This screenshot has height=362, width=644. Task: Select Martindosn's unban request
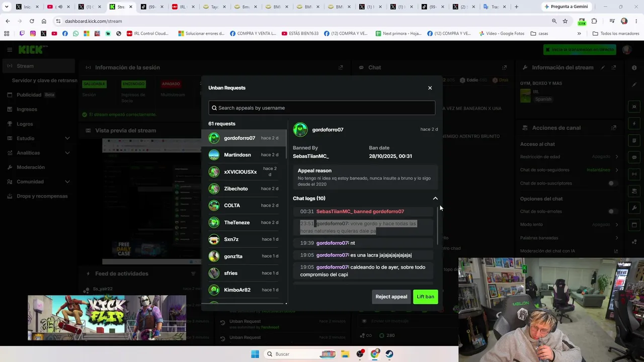(x=244, y=155)
